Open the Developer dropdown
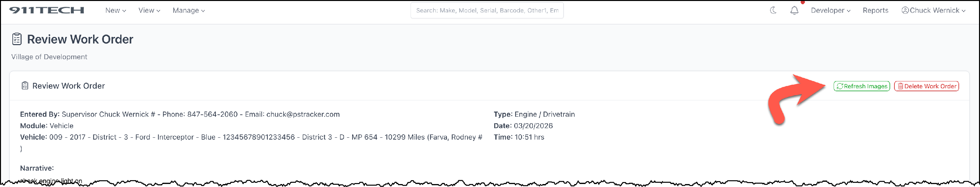Image resolution: width=980 pixels, height=187 pixels. coord(830,10)
